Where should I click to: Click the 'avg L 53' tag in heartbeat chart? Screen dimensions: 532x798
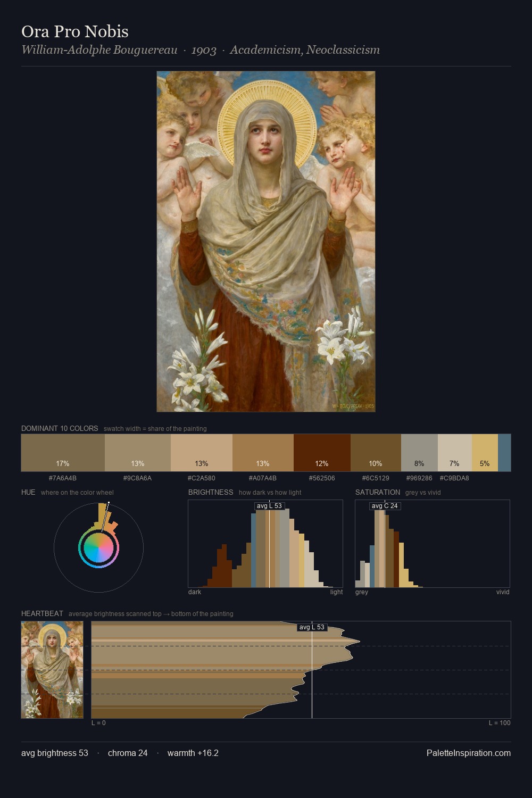tap(312, 627)
